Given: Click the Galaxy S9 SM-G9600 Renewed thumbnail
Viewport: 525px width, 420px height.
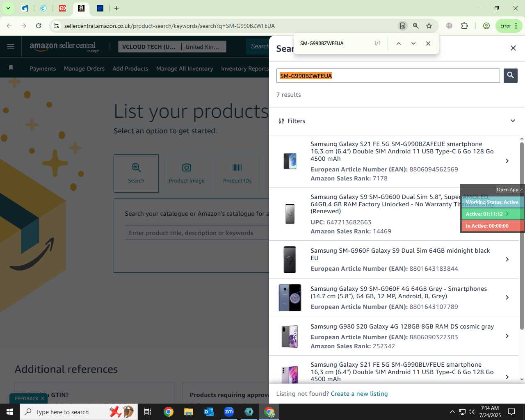Looking at the screenshot, I should [x=290, y=214].
